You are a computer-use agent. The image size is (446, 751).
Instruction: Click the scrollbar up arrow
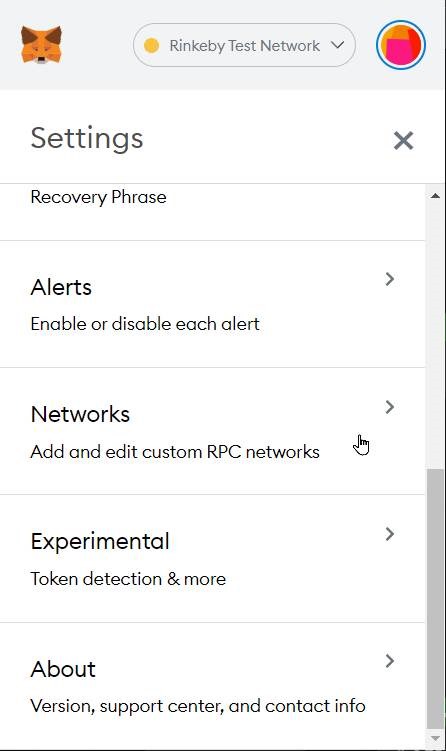tap(435, 195)
